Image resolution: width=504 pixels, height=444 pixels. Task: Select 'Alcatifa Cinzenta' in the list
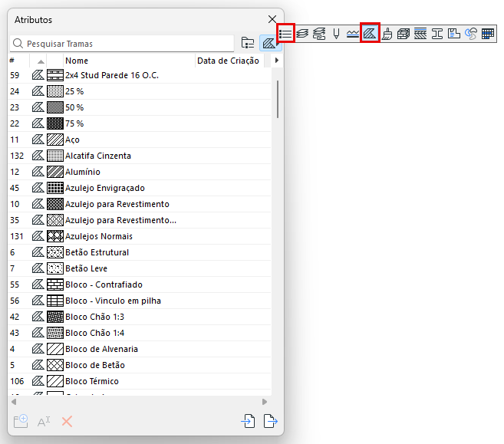140,156
